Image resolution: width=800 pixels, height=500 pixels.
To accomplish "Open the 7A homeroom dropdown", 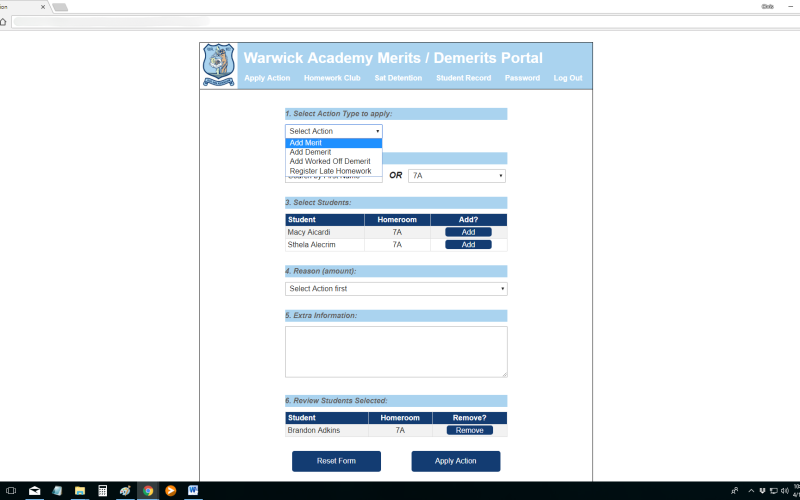I will click(457, 176).
